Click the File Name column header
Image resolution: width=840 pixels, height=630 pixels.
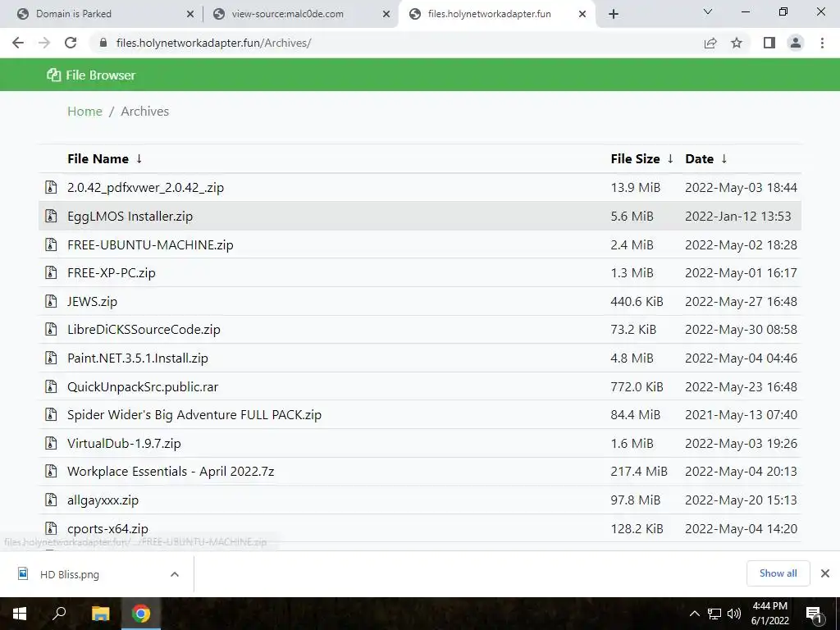pos(98,158)
